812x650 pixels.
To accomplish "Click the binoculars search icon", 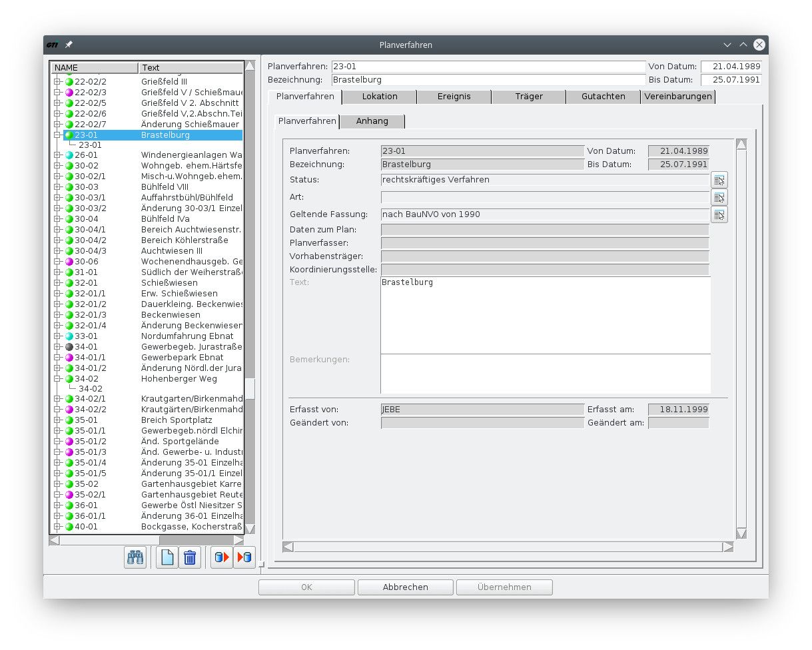I will 135,557.
